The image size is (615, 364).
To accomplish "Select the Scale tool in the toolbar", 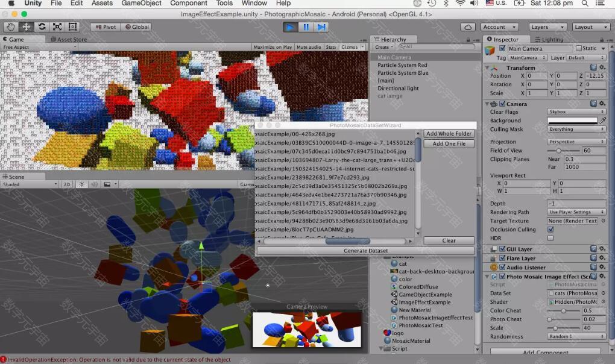I will (x=57, y=27).
